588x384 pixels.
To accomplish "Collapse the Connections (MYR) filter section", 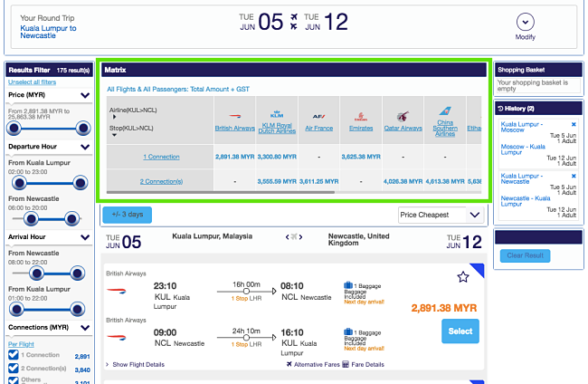I will point(85,328).
